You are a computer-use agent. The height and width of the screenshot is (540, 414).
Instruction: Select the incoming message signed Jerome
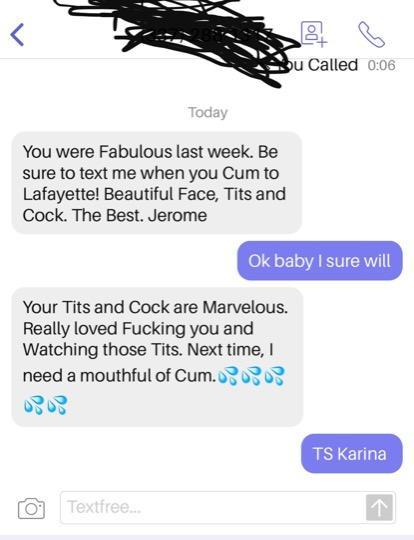[x=157, y=183]
